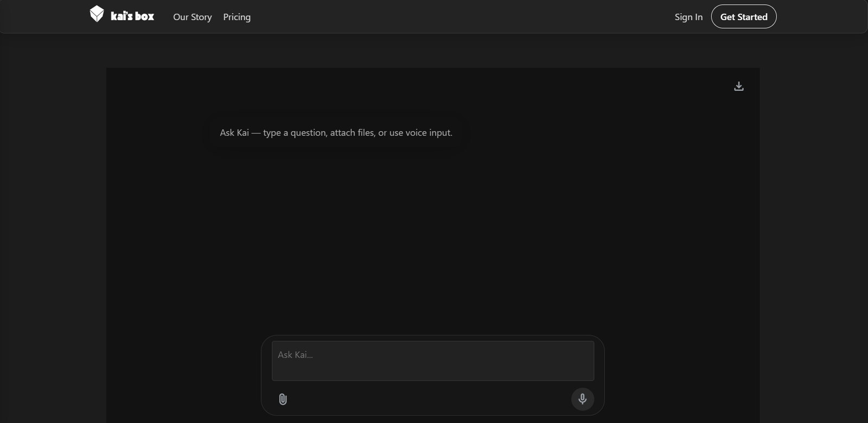Navigate to Pricing in the top navigation
This screenshot has width=868, height=423.
coord(237,17)
